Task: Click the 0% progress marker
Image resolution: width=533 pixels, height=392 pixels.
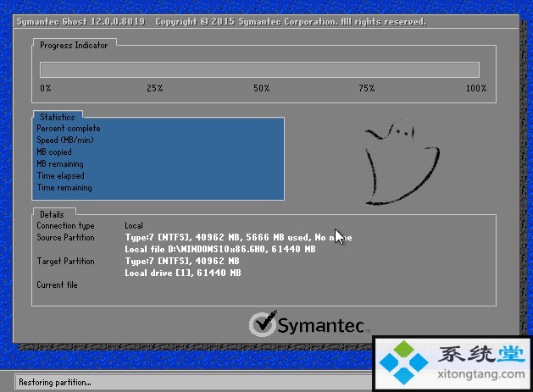Action: coord(45,88)
